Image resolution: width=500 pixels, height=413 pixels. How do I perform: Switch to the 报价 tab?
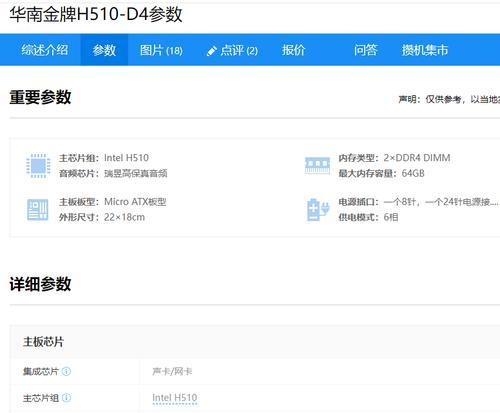point(293,50)
